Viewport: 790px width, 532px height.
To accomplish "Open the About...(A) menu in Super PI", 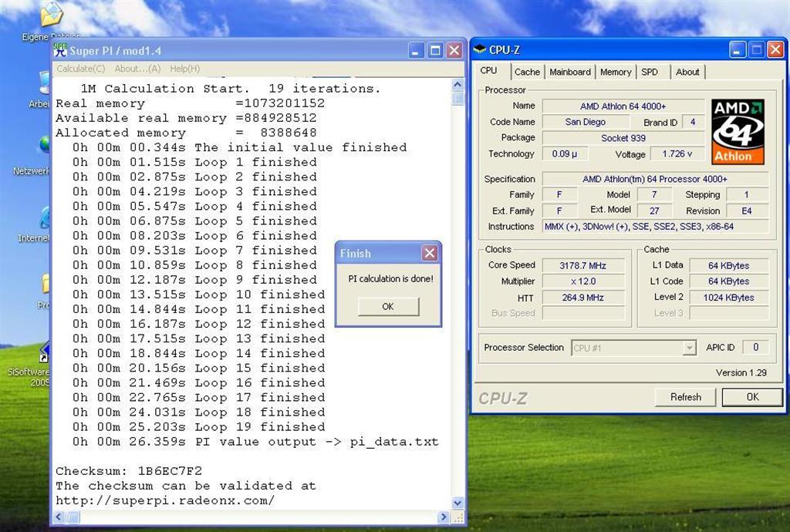I will click(137, 69).
